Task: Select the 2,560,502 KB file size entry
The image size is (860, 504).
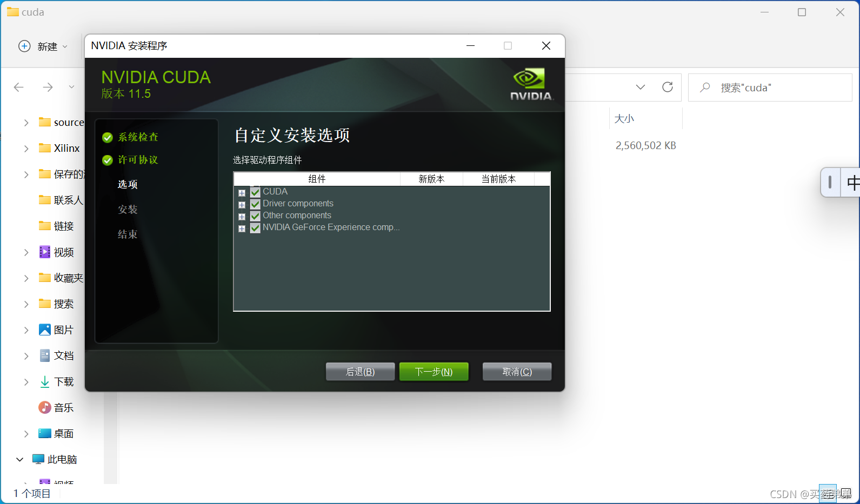Action: click(646, 145)
